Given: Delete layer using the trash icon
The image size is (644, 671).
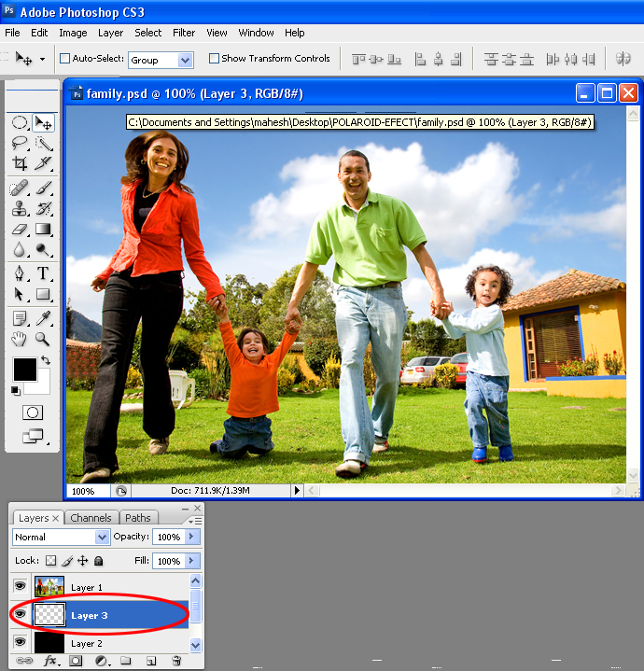Looking at the screenshot, I should click(175, 661).
